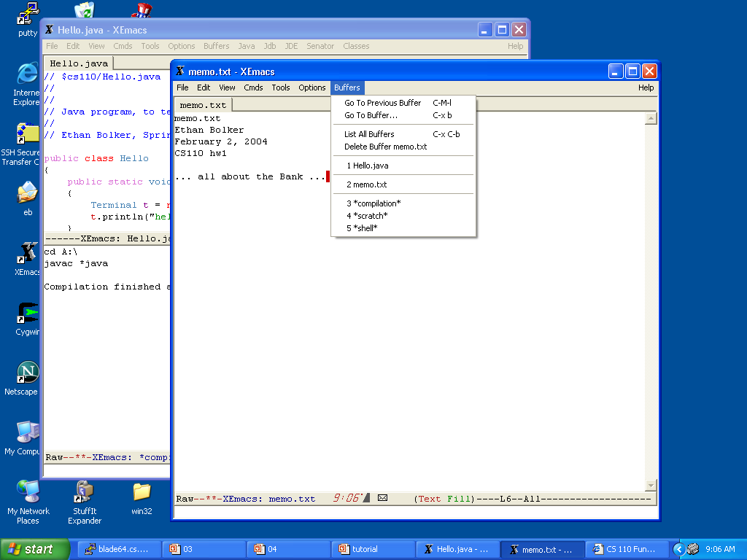Open Cmds menu in memo.txt window

(x=253, y=87)
